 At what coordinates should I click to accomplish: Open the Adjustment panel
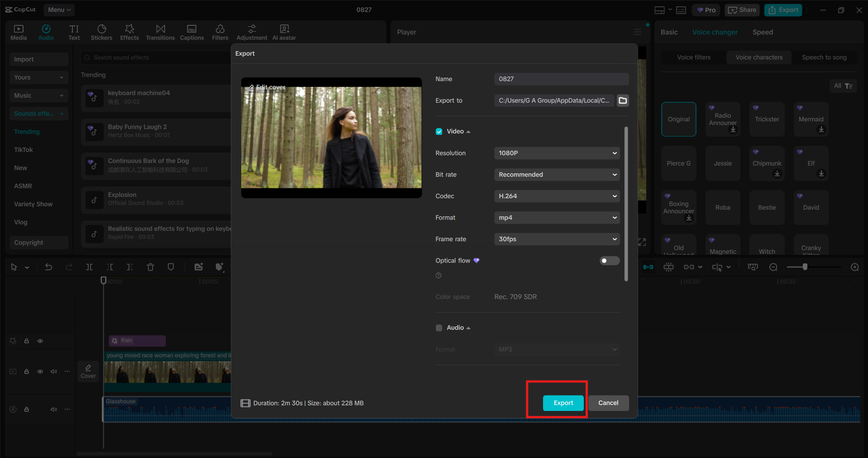[x=252, y=33]
